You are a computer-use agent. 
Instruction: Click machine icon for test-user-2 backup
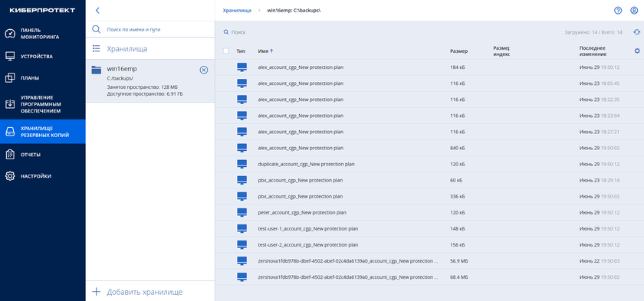coord(242,245)
